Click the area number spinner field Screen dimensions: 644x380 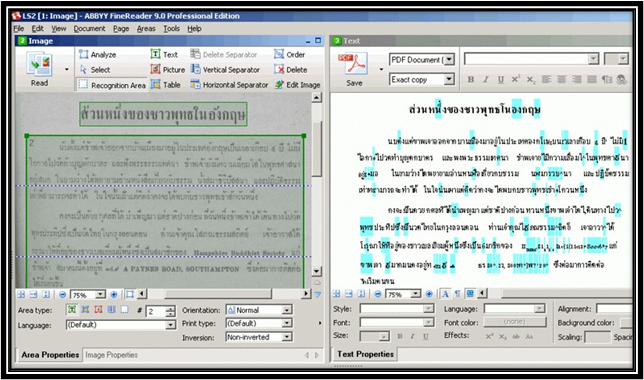[156, 311]
